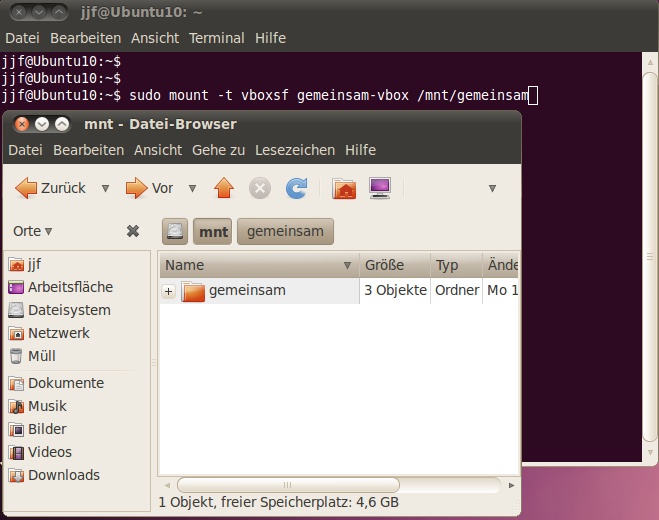Toggle the mnt path bar button

point(213,231)
